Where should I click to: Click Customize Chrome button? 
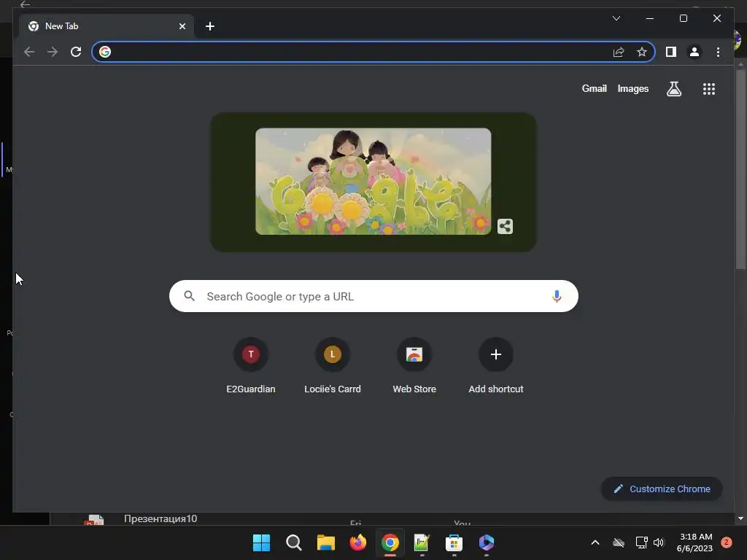(x=662, y=489)
